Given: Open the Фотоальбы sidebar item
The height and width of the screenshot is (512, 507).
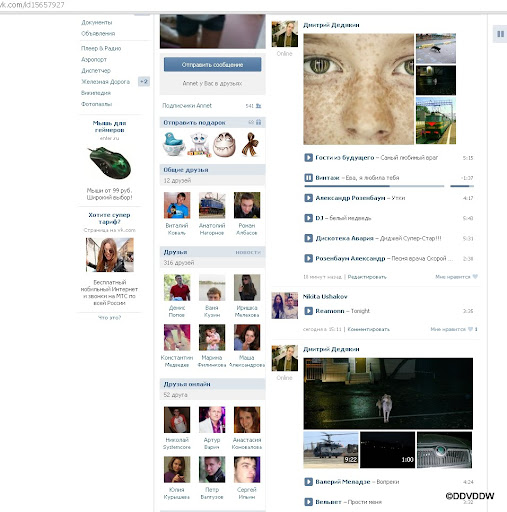Looking at the screenshot, I should 96,104.
